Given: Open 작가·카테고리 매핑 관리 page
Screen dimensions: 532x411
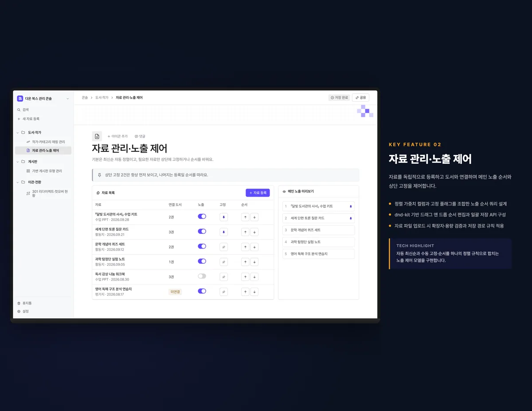Looking at the screenshot, I should 43,142.
